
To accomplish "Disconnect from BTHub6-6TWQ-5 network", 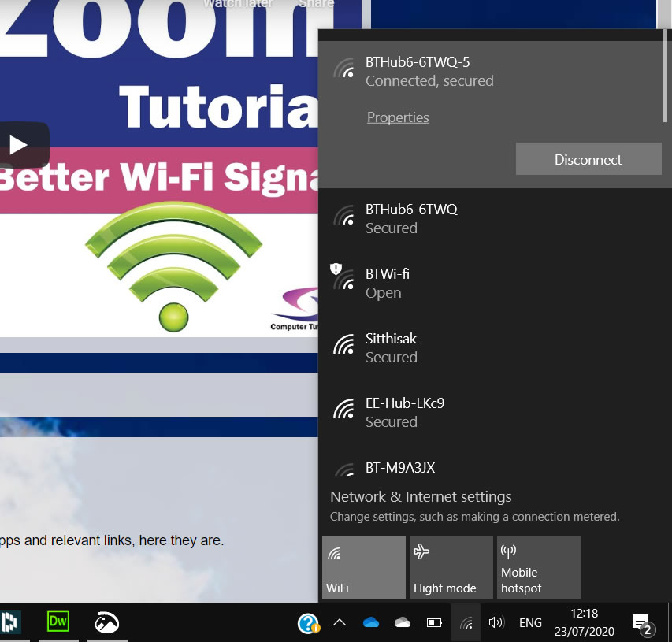I will pos(588,159).
